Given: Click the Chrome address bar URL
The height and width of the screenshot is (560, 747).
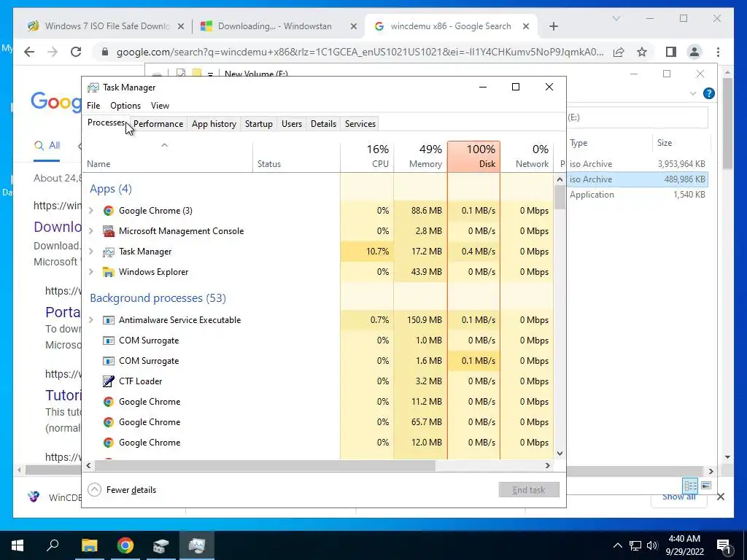Looking at the screenshot, I should (360, 52).
